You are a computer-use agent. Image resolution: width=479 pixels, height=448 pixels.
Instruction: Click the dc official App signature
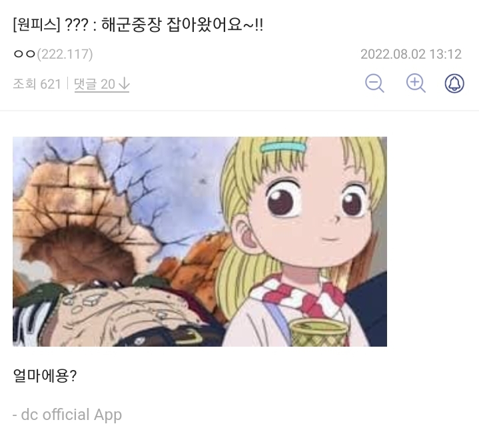(67, 415)
